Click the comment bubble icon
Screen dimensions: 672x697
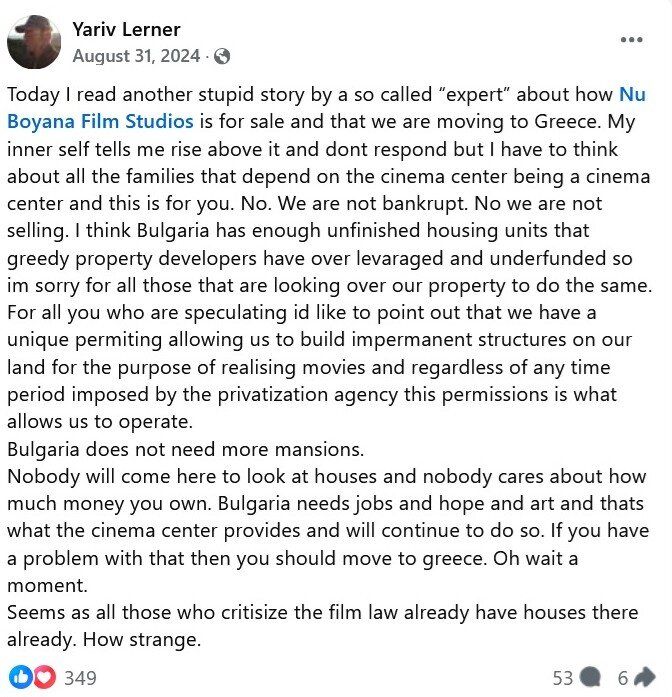tap(590, 678)
